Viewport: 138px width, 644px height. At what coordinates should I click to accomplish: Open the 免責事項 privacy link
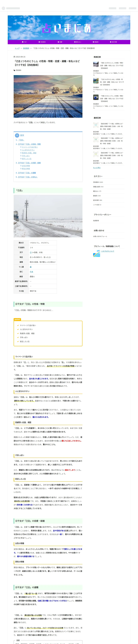tap(96, 221)
